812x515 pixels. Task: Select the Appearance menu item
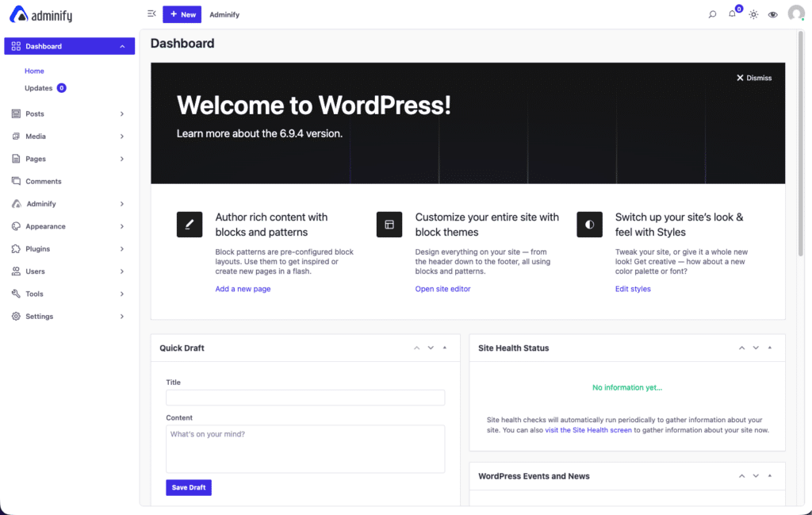point(70,226)
